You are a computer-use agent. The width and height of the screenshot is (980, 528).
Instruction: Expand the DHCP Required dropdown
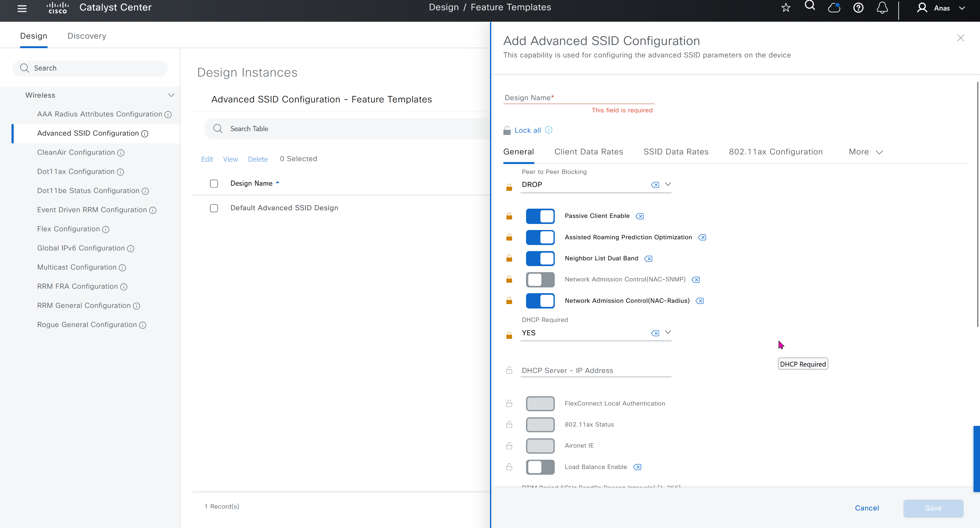click(668, 332)
